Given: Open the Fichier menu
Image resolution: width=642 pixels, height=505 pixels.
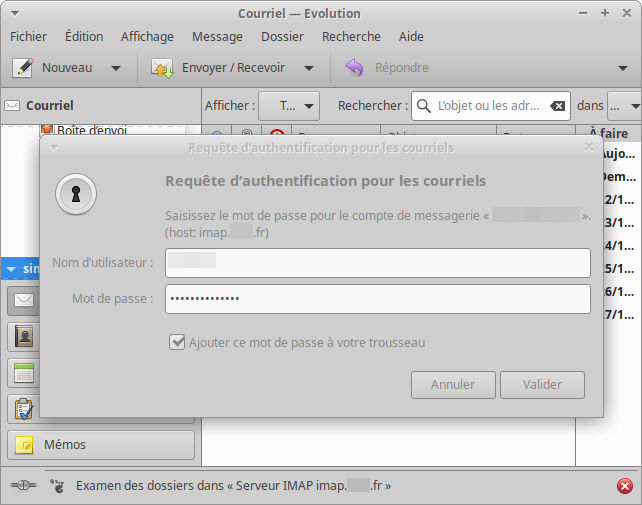Looking at the screenshot, I should tap(28, 36).
